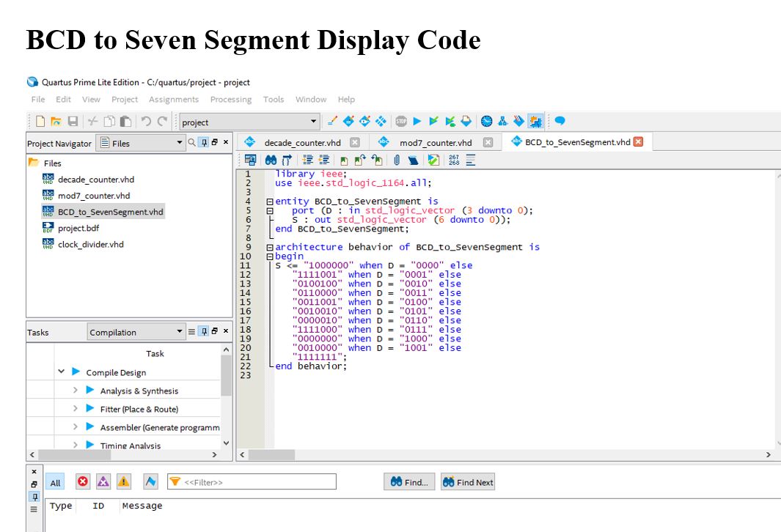This screenshot has width=781, height=532.
Task: Start Analysis & Synthesis checkmark-arrow icon
Action: (x=434, y=121)
